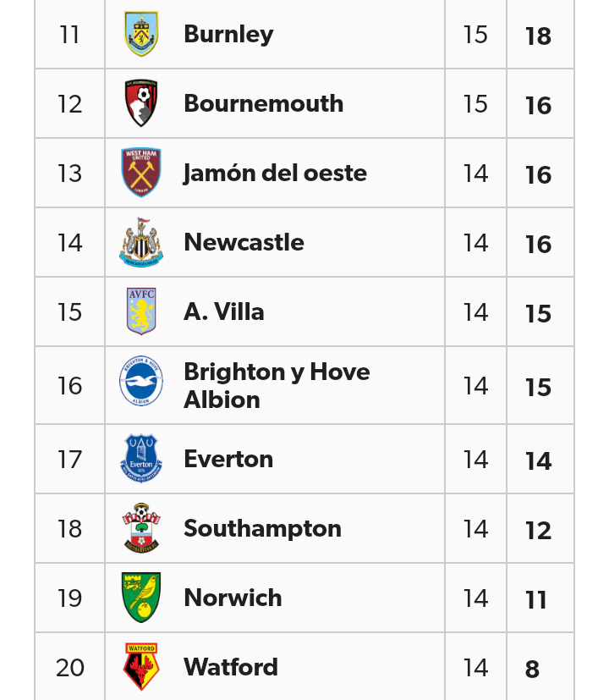
Task: Click the Norwich club crest
Action: click(141, 598)
